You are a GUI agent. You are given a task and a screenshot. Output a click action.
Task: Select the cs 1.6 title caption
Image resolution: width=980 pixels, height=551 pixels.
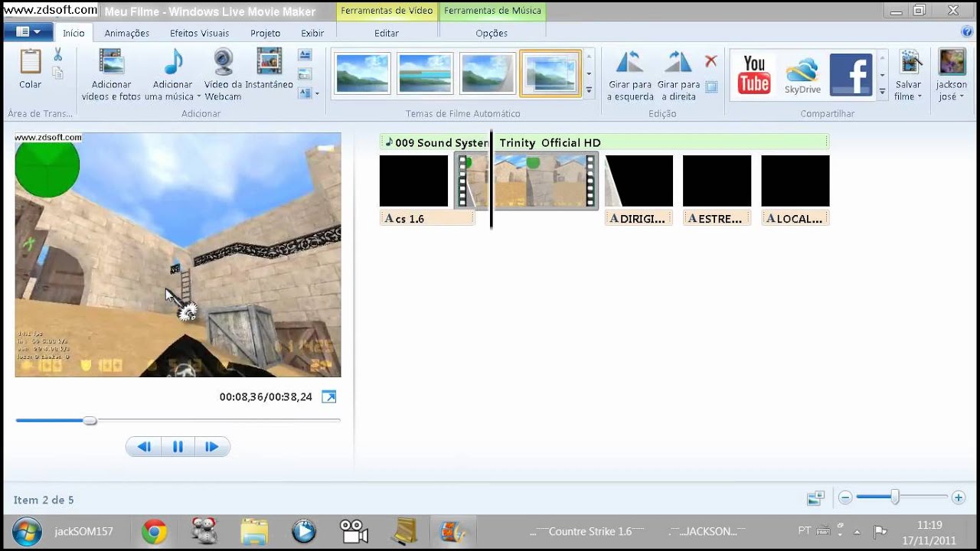click(426, 218)
